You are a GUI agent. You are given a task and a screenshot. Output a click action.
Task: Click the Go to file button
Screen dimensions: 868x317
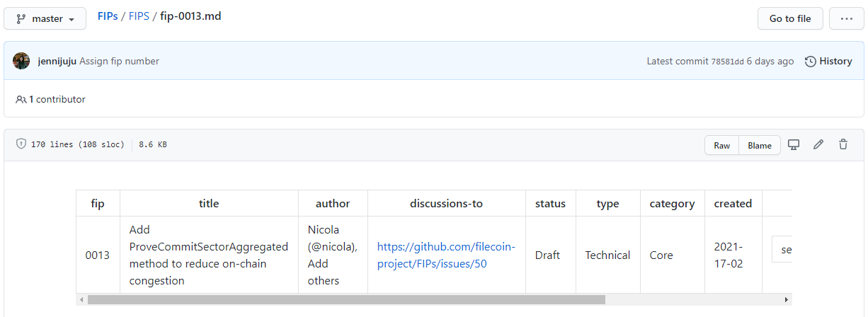point(790,18)
